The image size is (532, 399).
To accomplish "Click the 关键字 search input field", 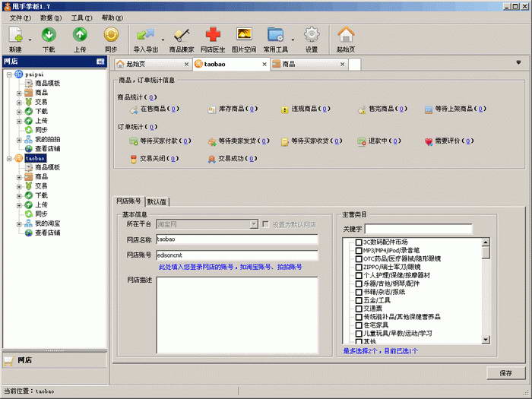I will coord(418,229).
